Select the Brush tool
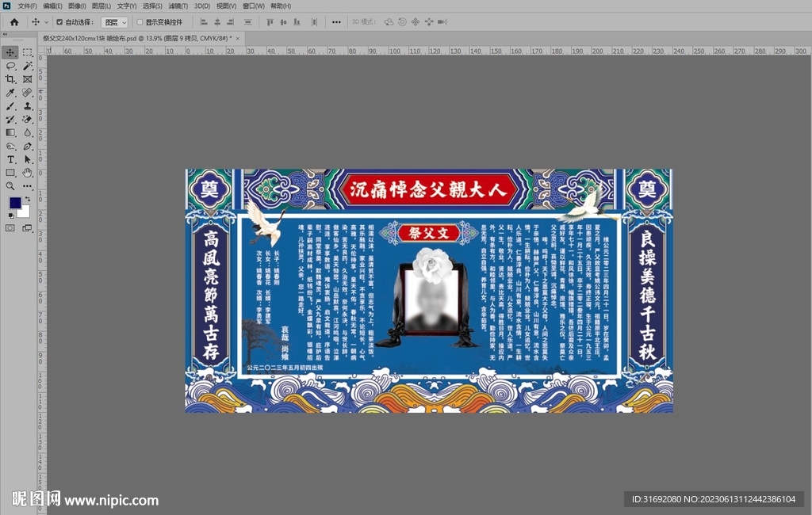The height and width of the screenshot is (515, 812). (10, 105)
